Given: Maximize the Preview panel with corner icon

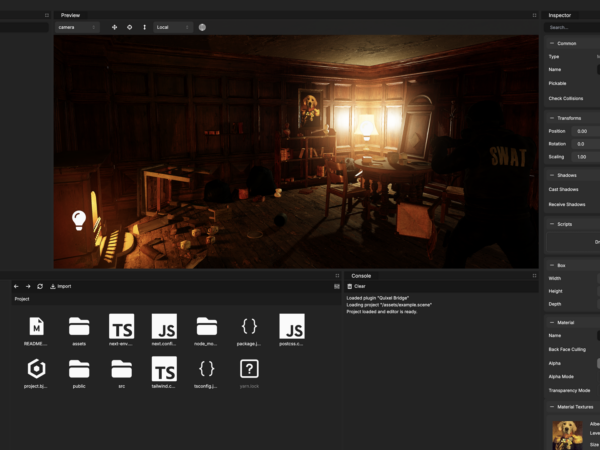Looking at the screenshot, I should click(534, 15).
